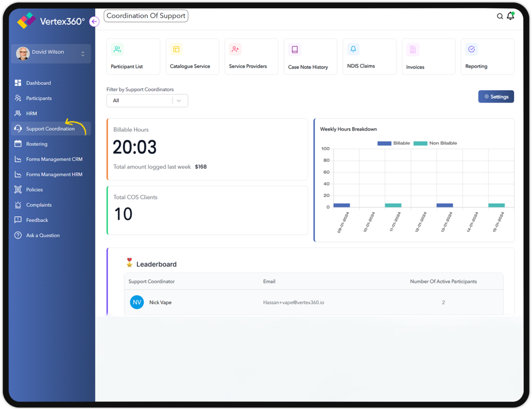
Task: Open the Reporting icon
Action: tap(487, 56)
